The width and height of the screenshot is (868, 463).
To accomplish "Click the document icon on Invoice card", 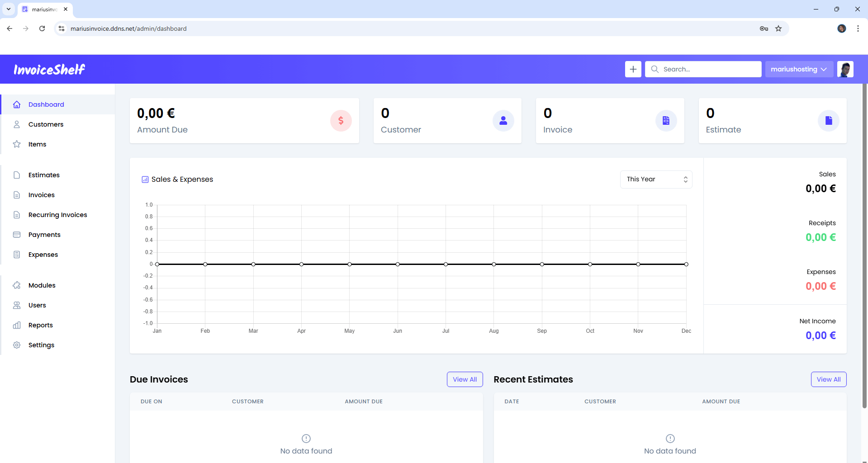I will pos(666,121).
